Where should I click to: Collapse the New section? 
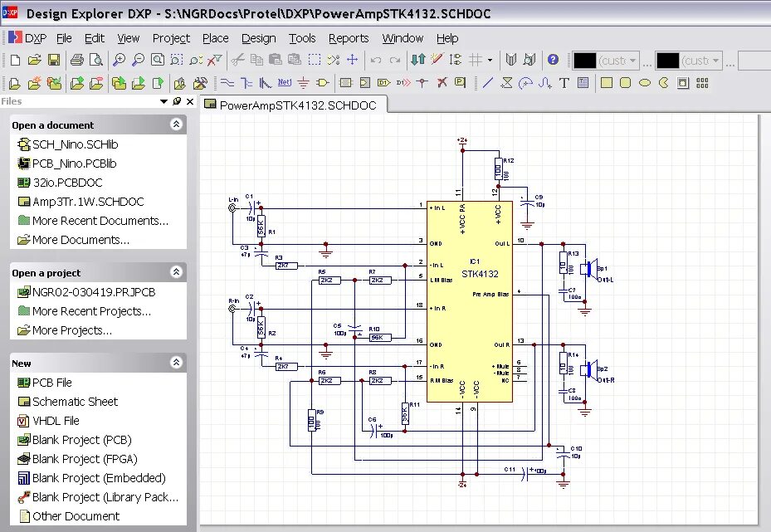tap(176, 363)
